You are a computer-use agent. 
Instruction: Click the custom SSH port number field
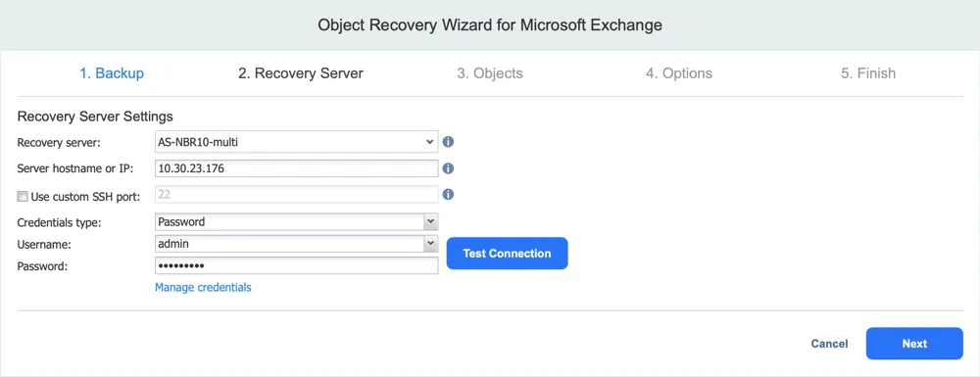(296, 195)
